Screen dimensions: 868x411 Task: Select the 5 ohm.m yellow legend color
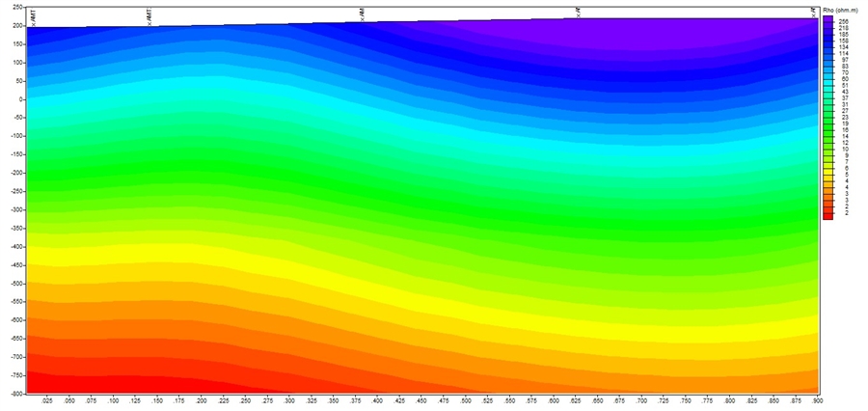[x=827, y=171]
